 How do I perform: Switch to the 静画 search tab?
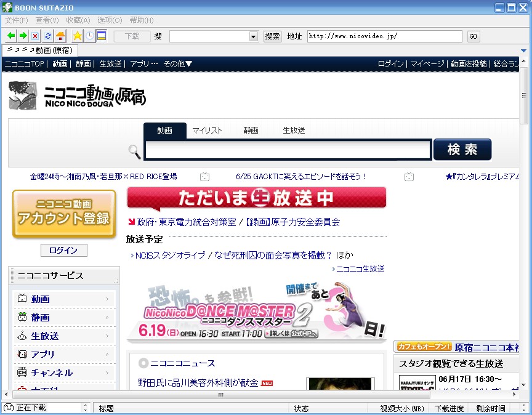[251, 131]
